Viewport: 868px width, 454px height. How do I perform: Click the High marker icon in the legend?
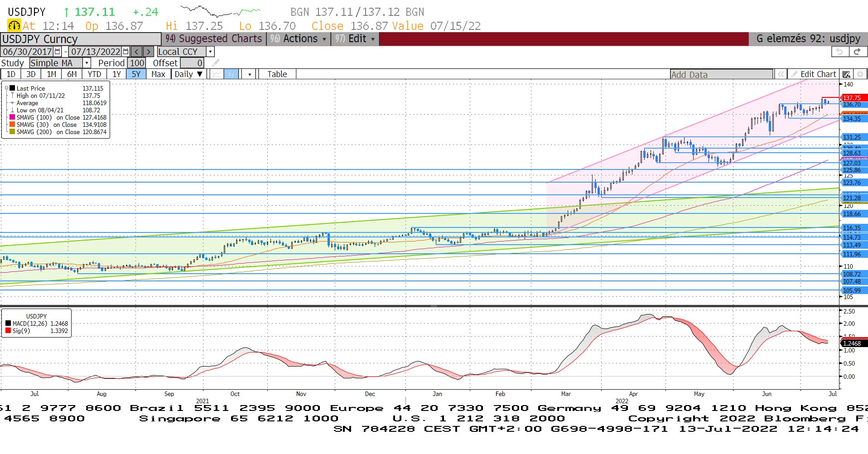[12, 96]
